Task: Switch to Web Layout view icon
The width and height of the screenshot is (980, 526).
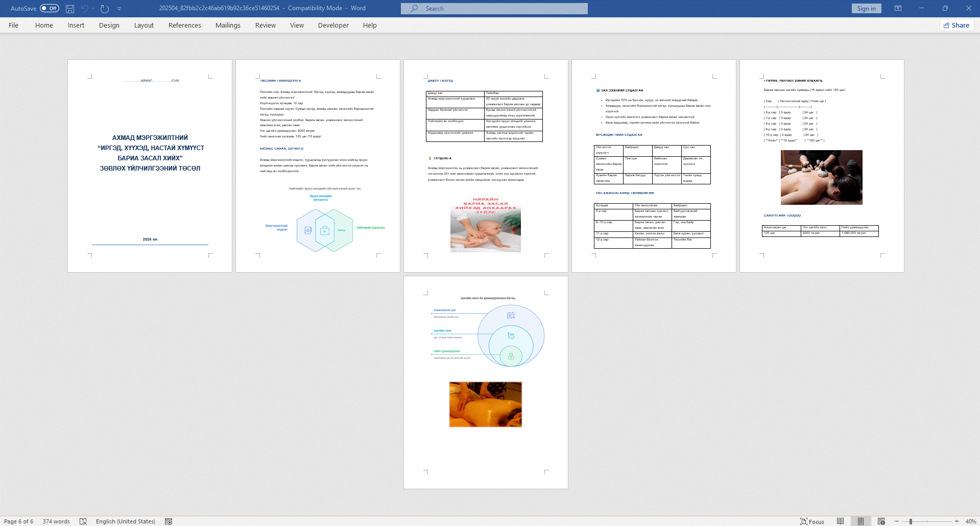Action: click(x=881, y=521)
